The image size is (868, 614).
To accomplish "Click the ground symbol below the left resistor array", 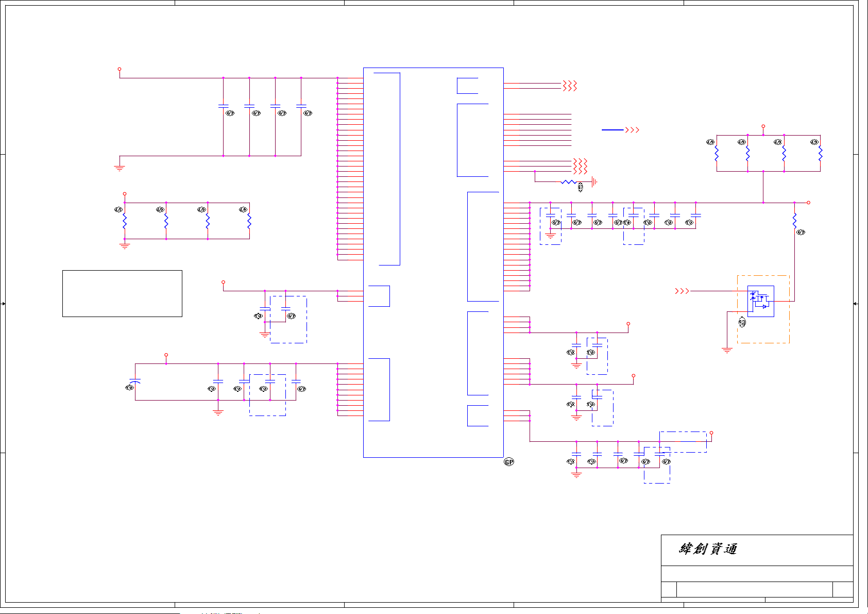I will 125,246.
